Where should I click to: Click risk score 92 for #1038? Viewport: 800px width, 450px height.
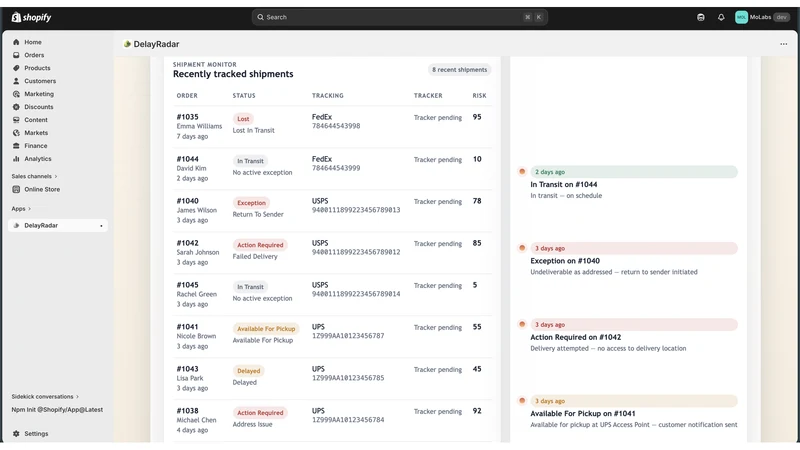click(x=477, y=411)
